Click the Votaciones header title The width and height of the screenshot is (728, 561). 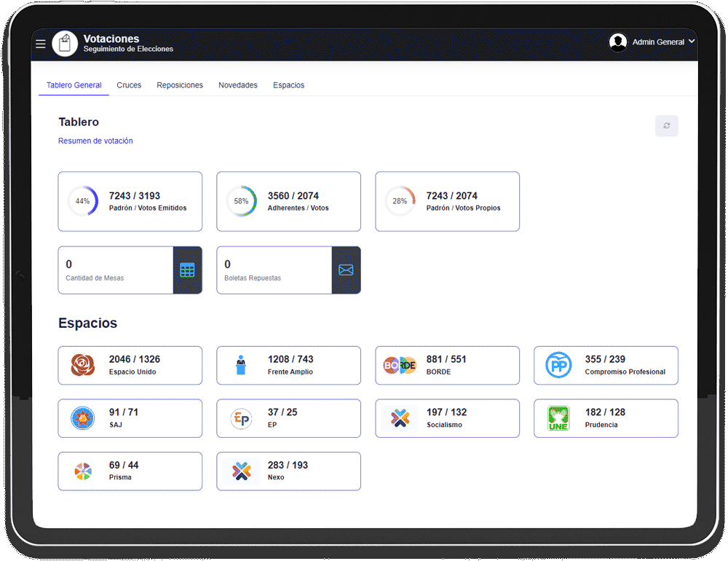coord(111,39)
